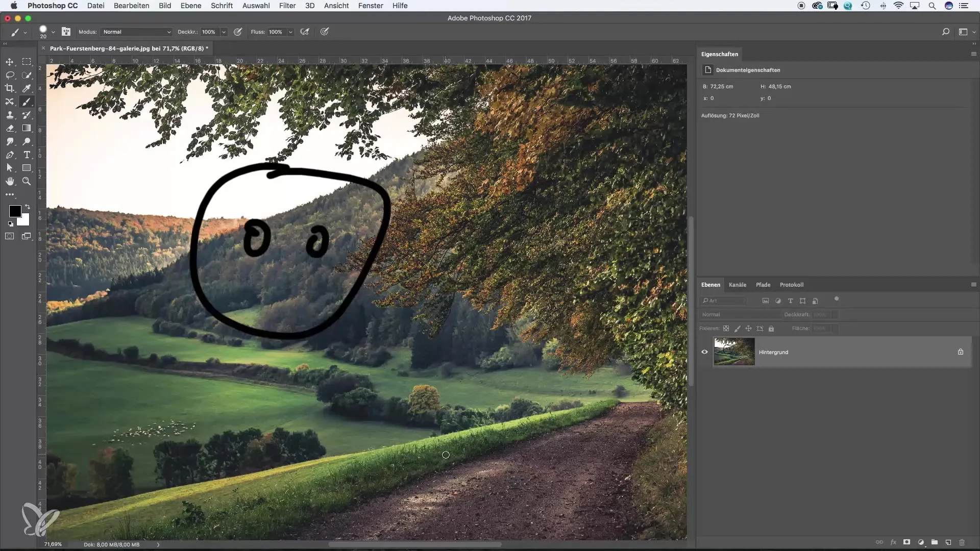Select the Zoom tool
This screenshot has width=980, height=551.
coord(27,181)
